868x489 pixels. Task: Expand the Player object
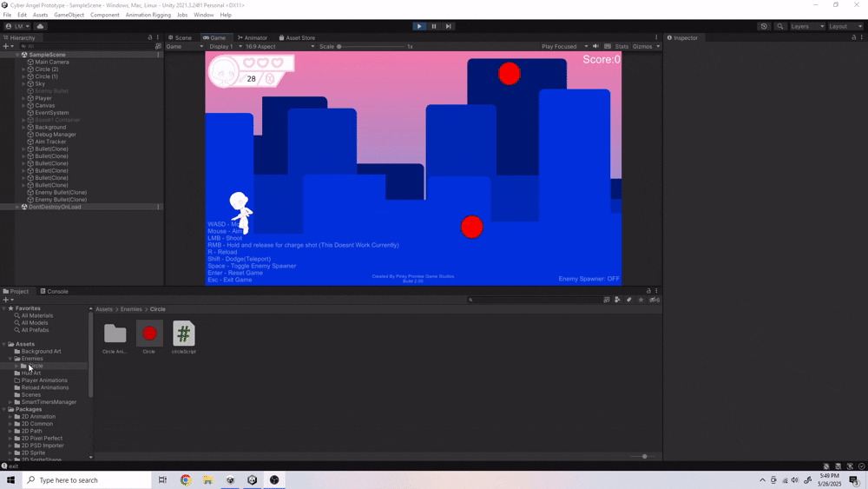click(x=23, y=98)
